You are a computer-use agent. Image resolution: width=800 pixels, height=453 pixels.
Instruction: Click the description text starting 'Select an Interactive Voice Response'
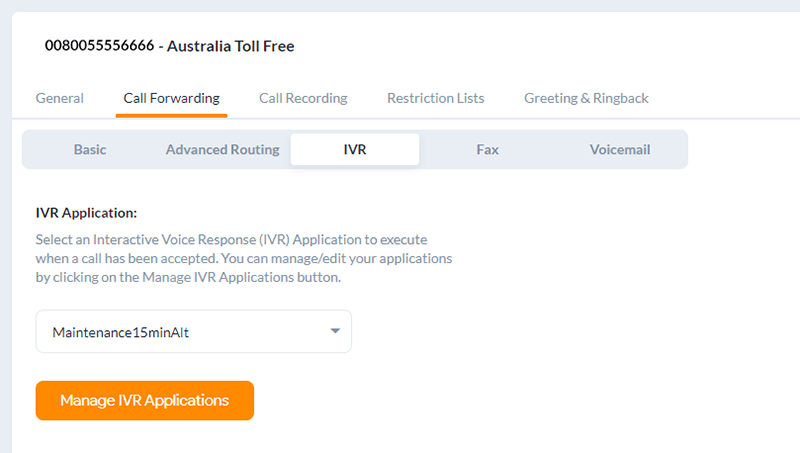pyautogui.click(x=244, y=258)
